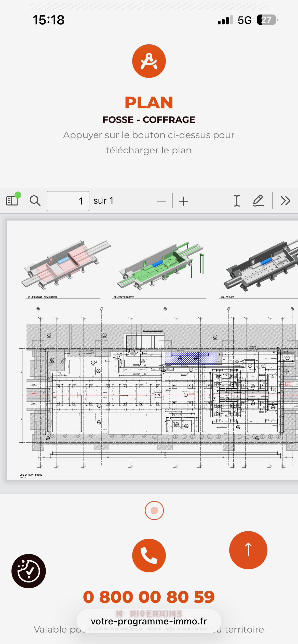Select the 3D existant/demolition view
Screen dimensions: 298x644
(x=66, y=265)
